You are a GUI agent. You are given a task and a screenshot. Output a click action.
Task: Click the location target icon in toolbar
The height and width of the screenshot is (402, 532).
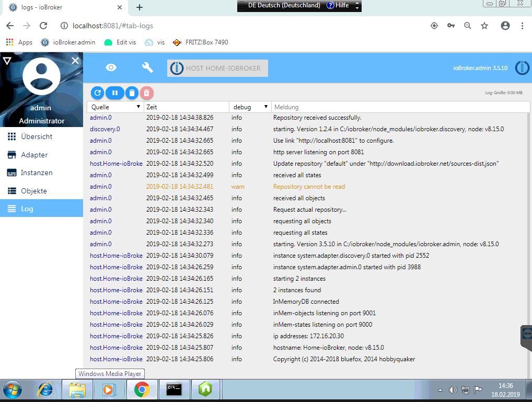coord(434,26)
